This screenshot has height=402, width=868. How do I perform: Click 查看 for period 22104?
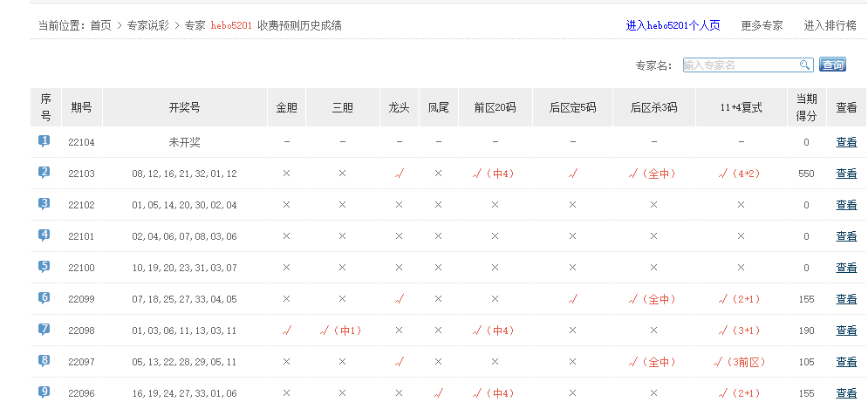(x=846, y=142)
